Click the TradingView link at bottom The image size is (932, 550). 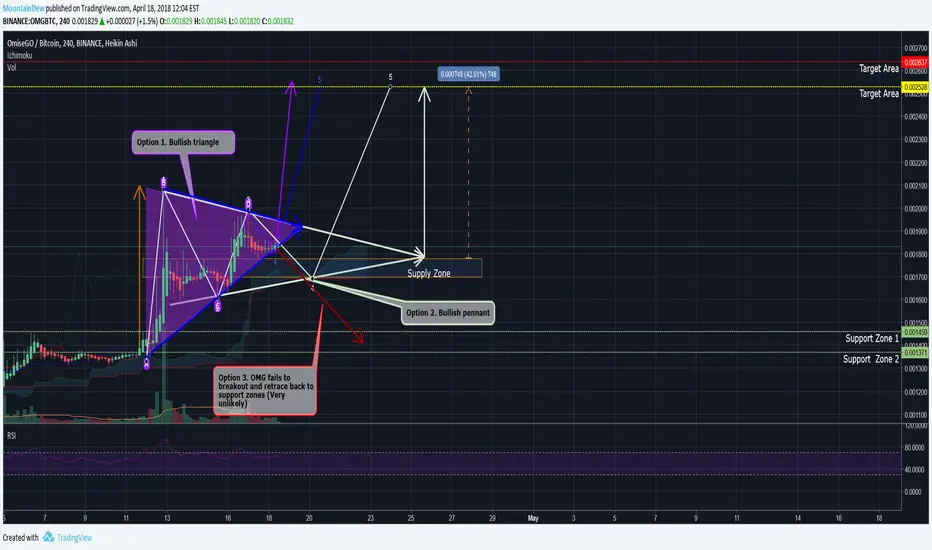tap(74, 538)
